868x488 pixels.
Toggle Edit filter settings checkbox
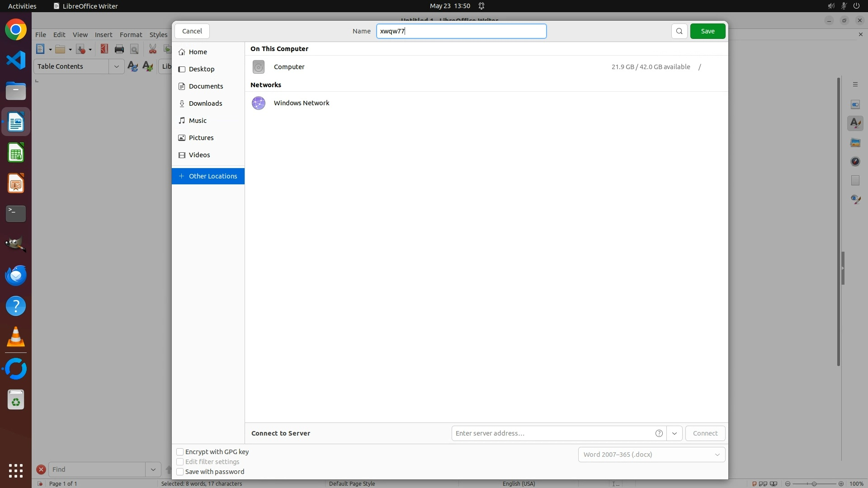click(180, 462)
